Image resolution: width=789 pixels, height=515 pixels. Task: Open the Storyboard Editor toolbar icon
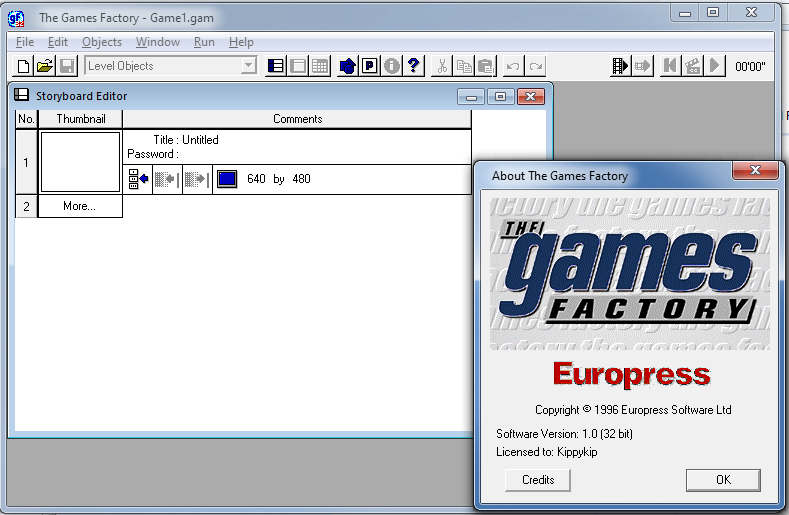(x=276, y=66)
